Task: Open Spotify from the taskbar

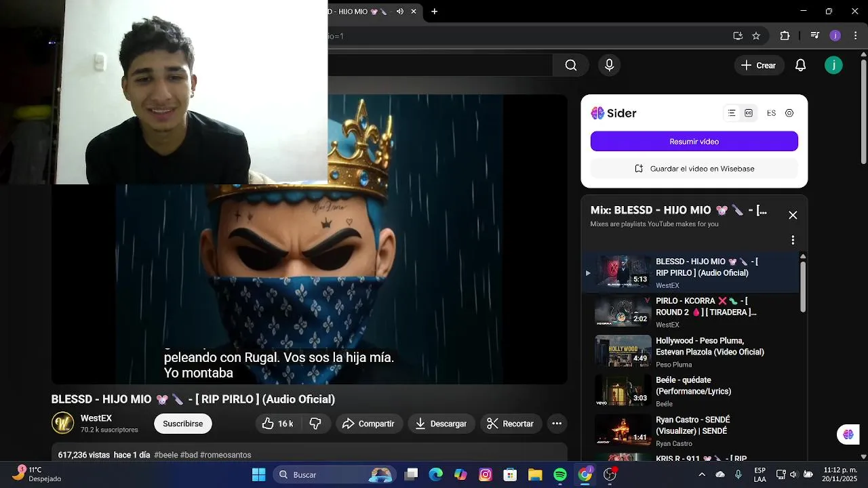Action: tap(560, 474)
